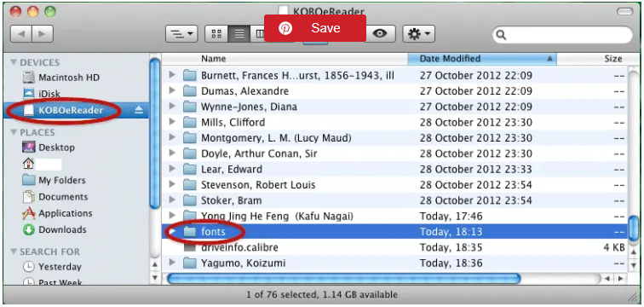644x307 pixels.
Task: Click the Forward navigation arrow
Action: pos(43,34)
